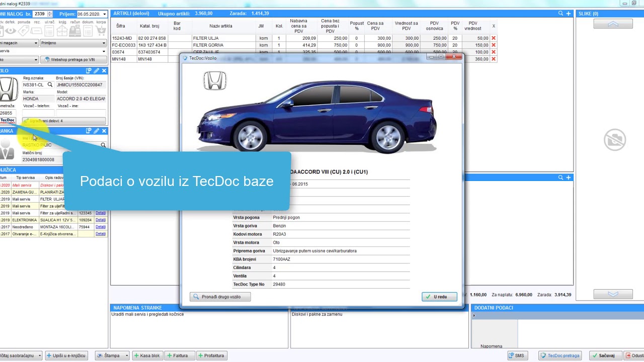This screenshot has height=362, width=644.
Task: Click the vehicle panel picker icon
Action: [x=89, y=71]
